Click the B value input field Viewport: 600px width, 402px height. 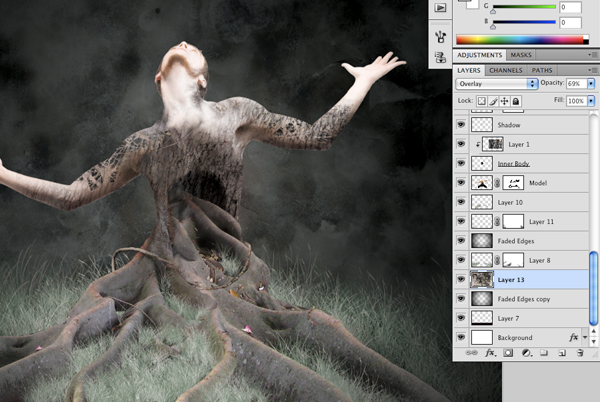tap(571, 22)
